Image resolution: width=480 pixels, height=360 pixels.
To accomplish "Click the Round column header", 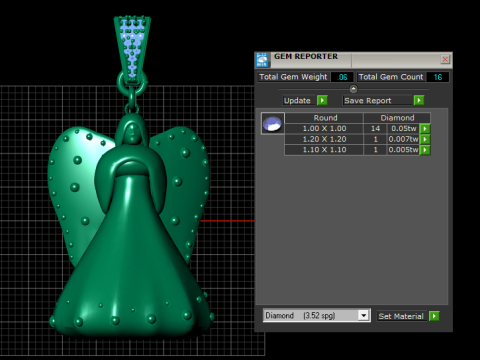I will pos(324,118).
